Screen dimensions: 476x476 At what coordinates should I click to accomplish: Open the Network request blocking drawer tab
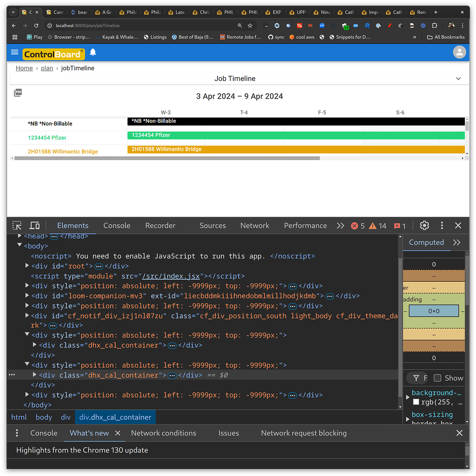click(x=304, y=433)
